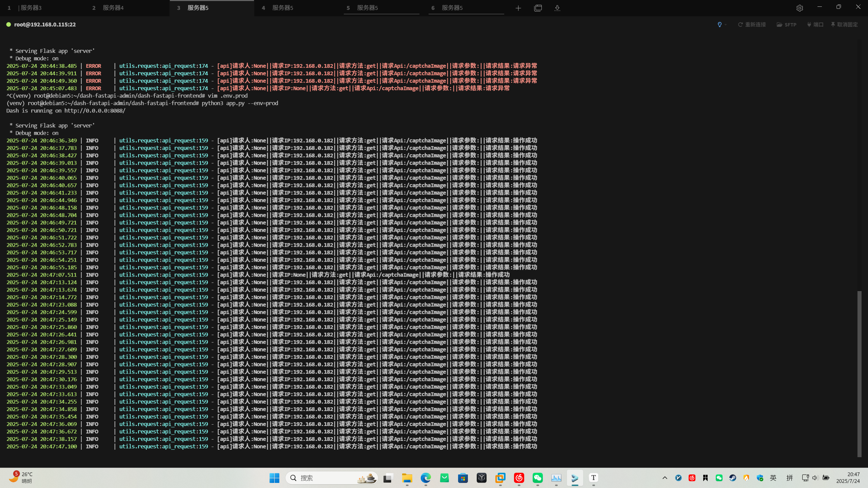Open the performance monitor chart app

click(x=556, y=478)
